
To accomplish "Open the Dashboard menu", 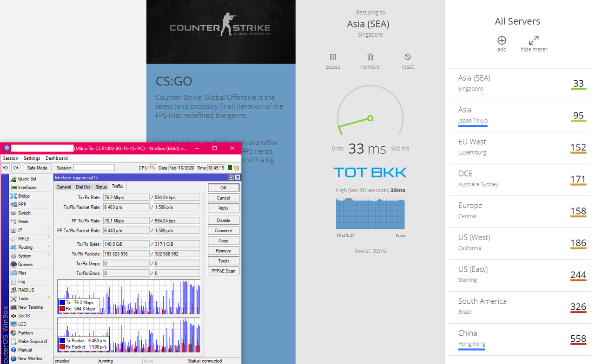I will pyautogui.click(x=56, y=158).
